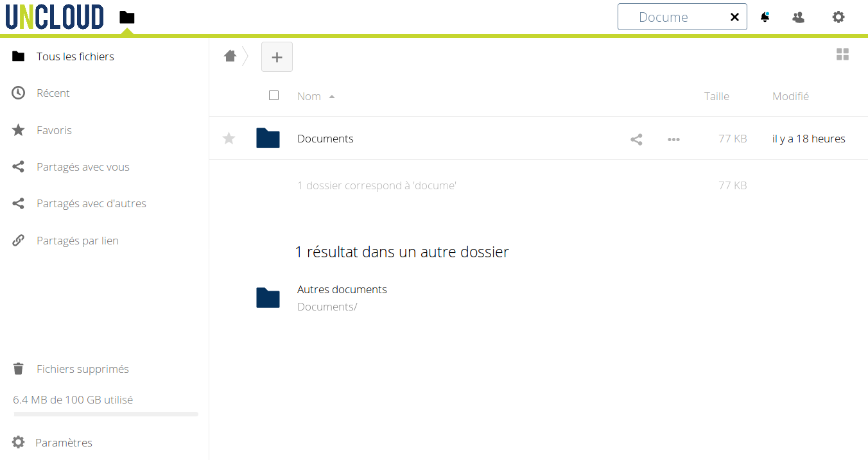Image resolution: width=868 pixels, height=460 pixels.
Task: Reverse sort order using the Nom arrow
Action: click(332, 96)
